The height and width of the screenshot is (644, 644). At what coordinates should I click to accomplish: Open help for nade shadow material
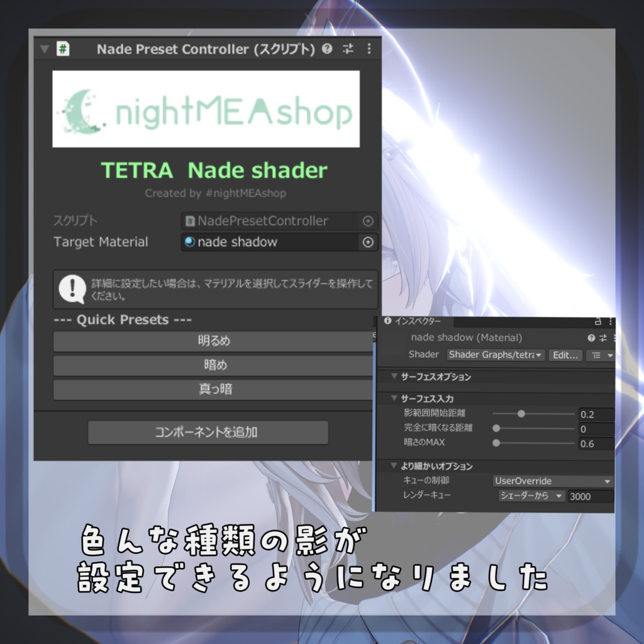pos(591,338)
